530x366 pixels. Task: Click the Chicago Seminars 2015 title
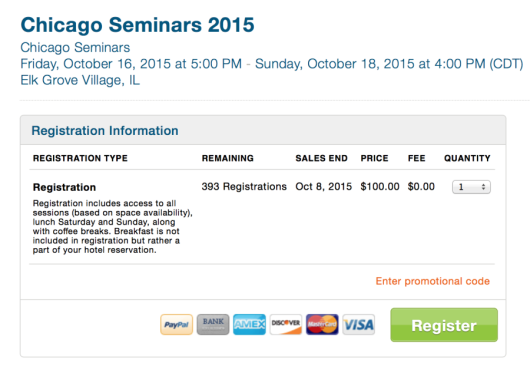click(x=137, y=25)
